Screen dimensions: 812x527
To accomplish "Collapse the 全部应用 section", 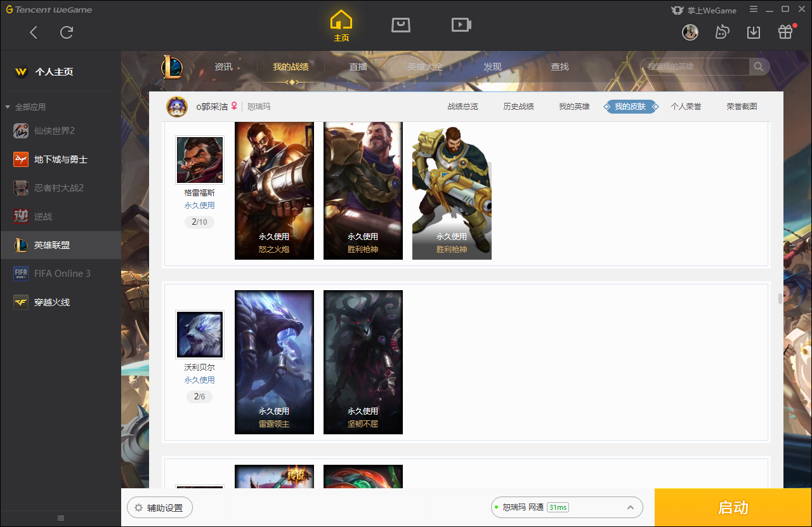I will coord(25,107).
